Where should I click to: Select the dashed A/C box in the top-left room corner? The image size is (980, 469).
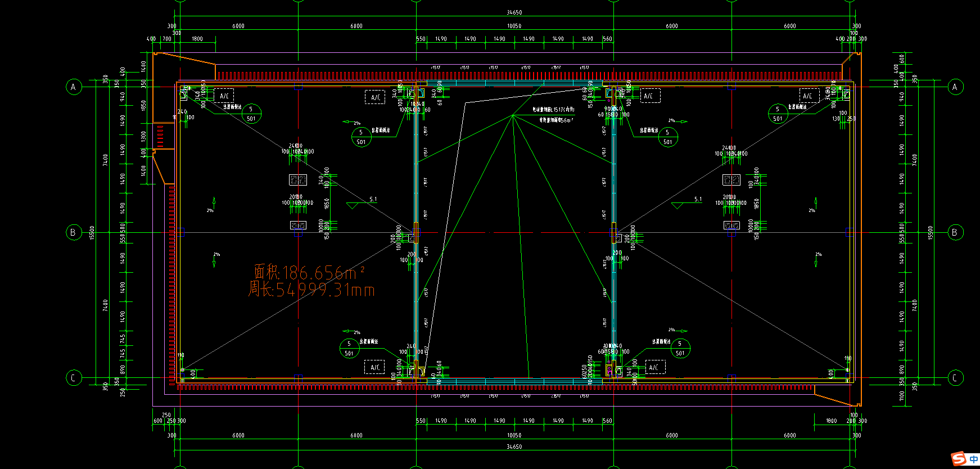224,96
